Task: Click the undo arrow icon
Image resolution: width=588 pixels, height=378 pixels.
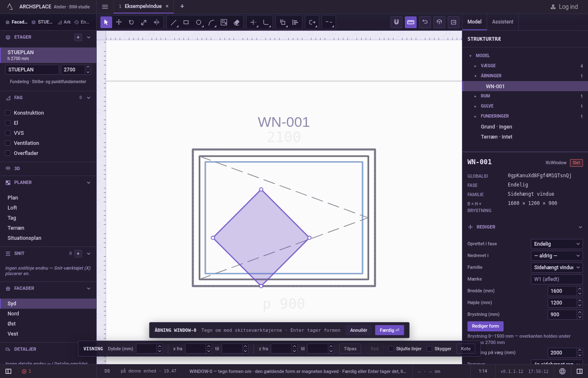Action: [425, 22]
